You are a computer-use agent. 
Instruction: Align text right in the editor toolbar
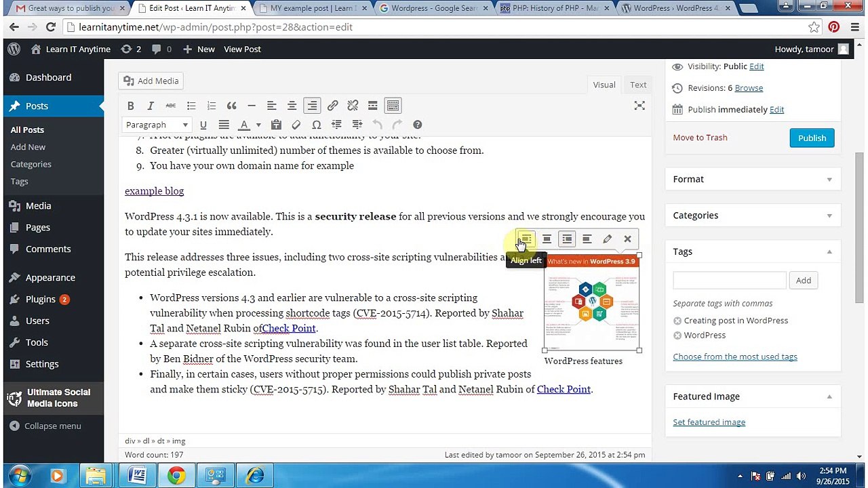(x=312, y=106)
